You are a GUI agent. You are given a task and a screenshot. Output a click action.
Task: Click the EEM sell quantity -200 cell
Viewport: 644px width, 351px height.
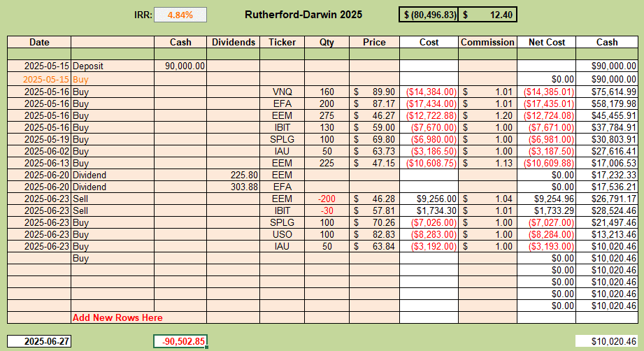click(327, 199)
